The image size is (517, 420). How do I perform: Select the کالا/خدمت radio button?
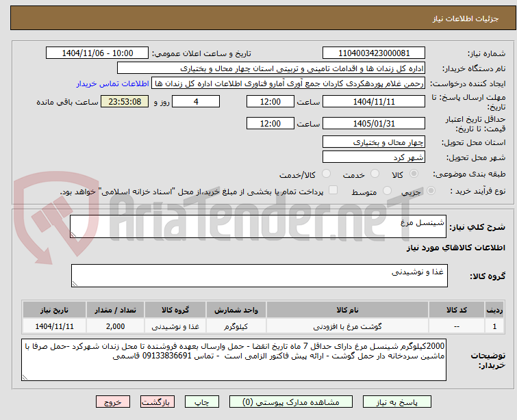pyautogui.click(x=326, y=174)
